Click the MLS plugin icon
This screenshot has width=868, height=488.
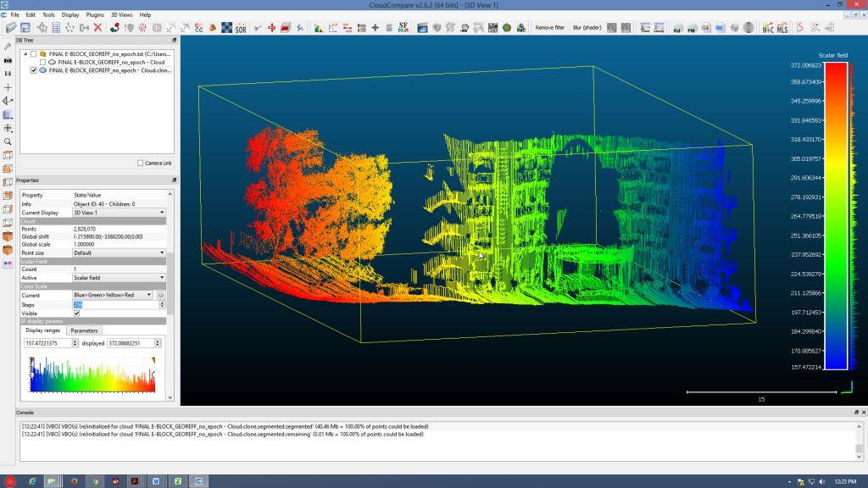coord(782,28)
